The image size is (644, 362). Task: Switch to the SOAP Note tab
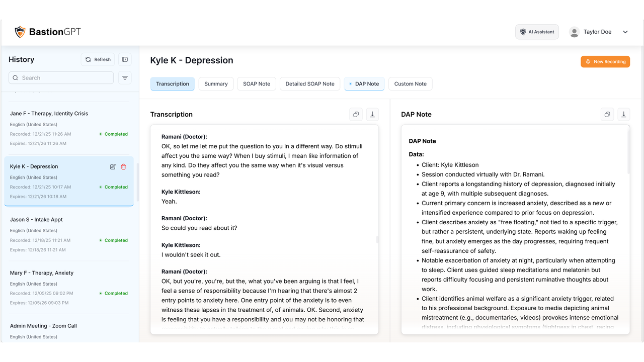click(x=257, y=84)
